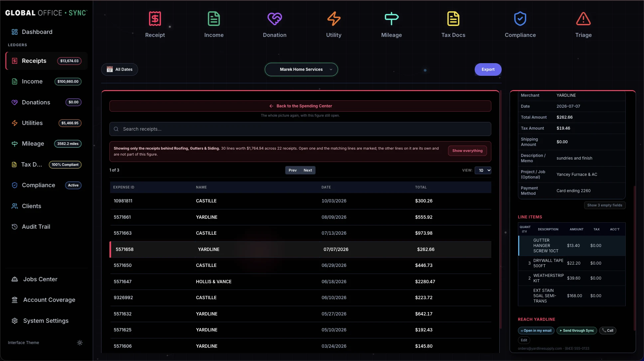This screenshot has height=361, width=644.
Task: Open the Receipt icon in top bar
Action: click(x=155, y=19)
